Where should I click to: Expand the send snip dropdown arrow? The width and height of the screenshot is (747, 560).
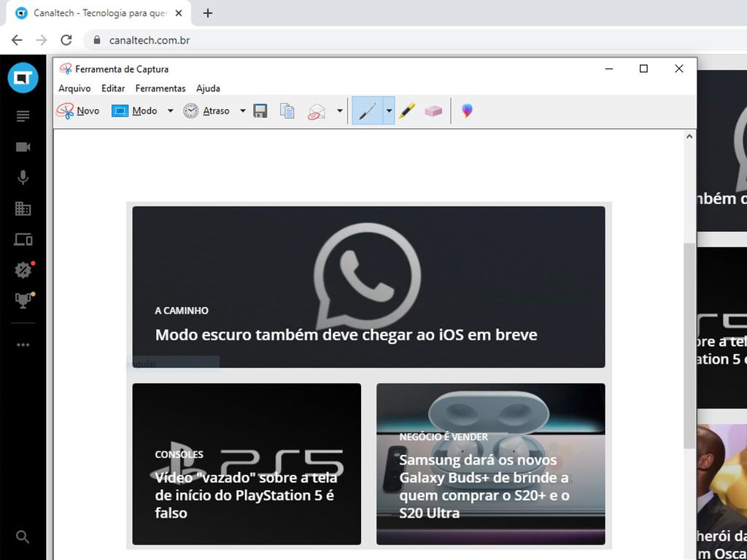click(340, 111)
